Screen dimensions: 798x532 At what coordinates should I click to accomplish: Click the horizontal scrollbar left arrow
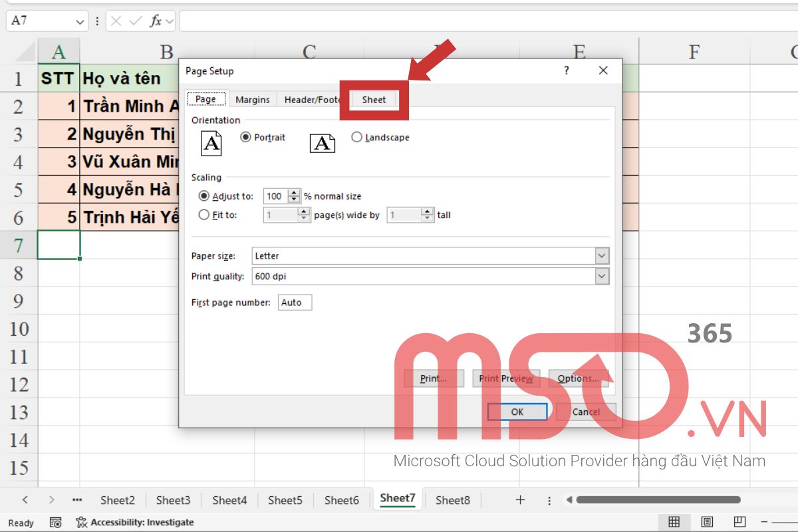(x=569, y=499)
